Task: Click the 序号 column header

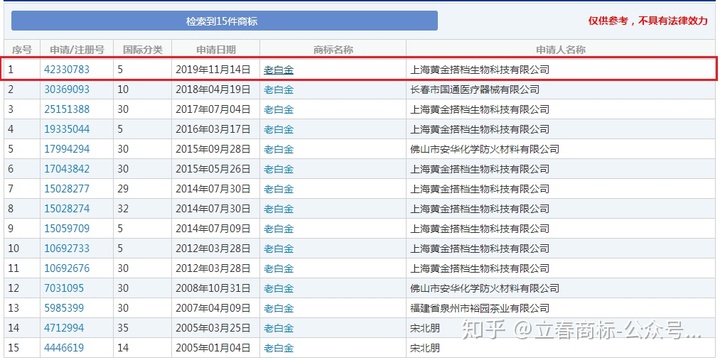Action: (22, 50)
